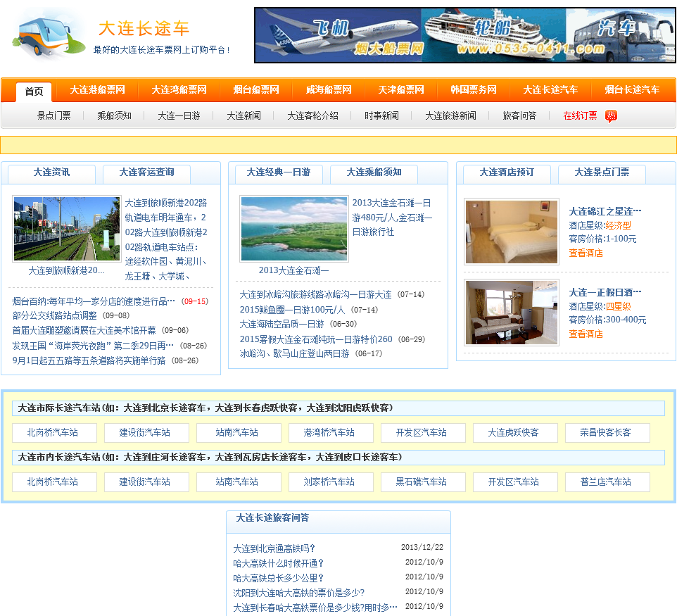The image size is (677, 616).
Task: Click the 大连长途旅客问答 section header
Action: (272, 518)
